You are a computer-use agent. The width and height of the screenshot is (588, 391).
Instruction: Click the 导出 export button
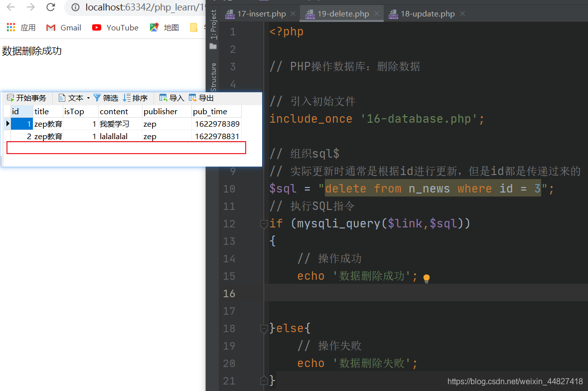[201, 98]
